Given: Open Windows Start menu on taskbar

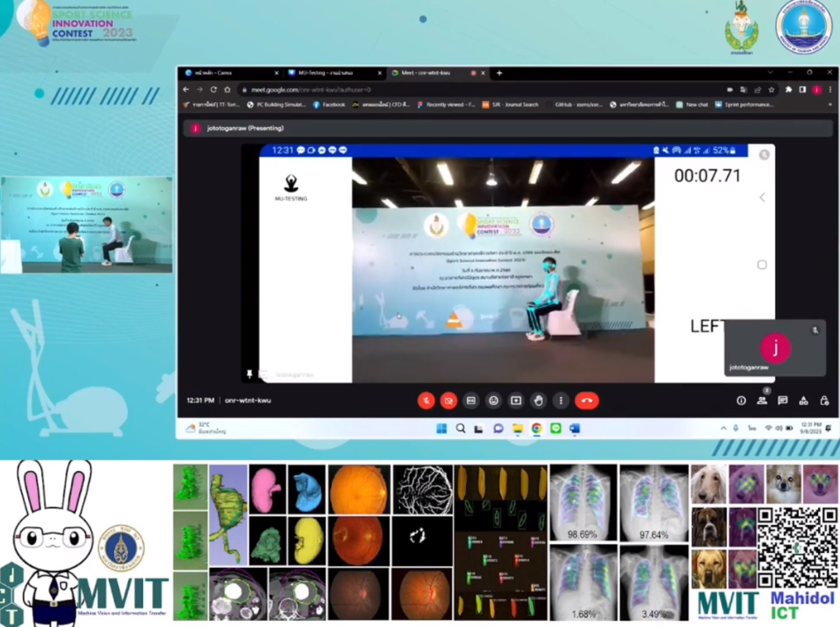Looking at the screenshot, I should tap(441, 429).
